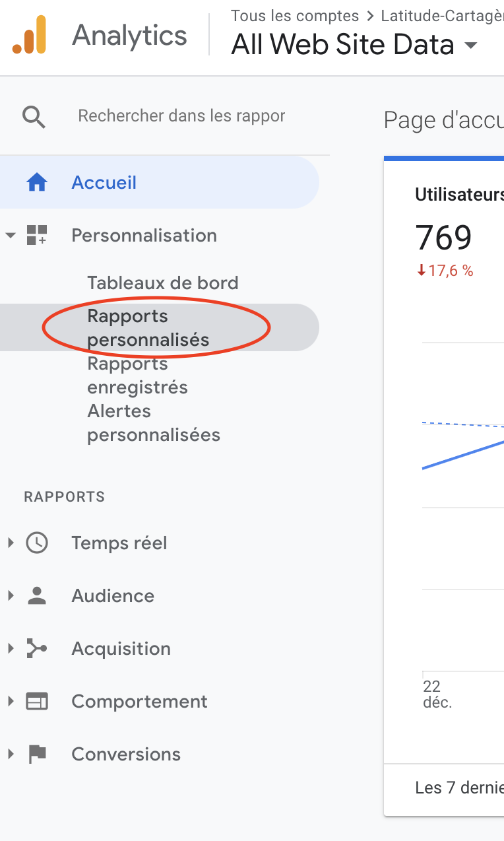
Task: Select Rapports personnalisés
Action: 148,328
